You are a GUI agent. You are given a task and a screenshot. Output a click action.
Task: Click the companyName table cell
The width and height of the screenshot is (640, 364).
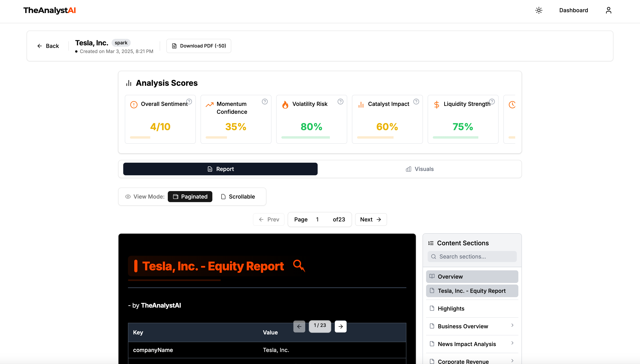pos(193,350)
